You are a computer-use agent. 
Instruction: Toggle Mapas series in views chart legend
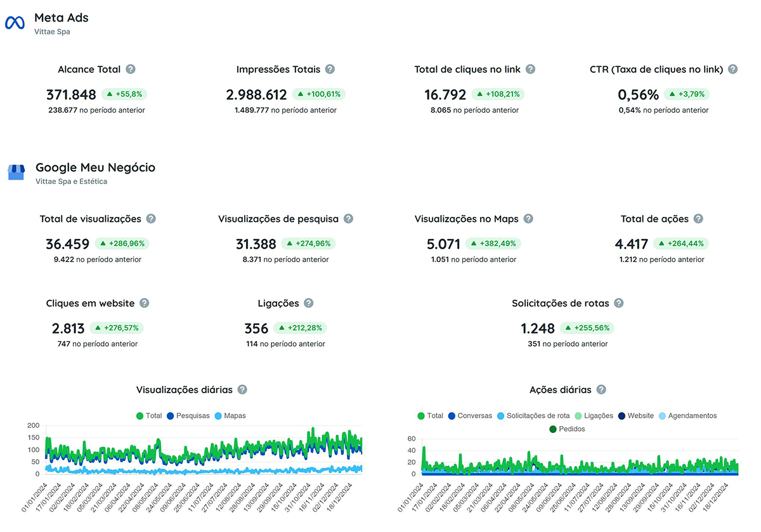click(230, 416)
